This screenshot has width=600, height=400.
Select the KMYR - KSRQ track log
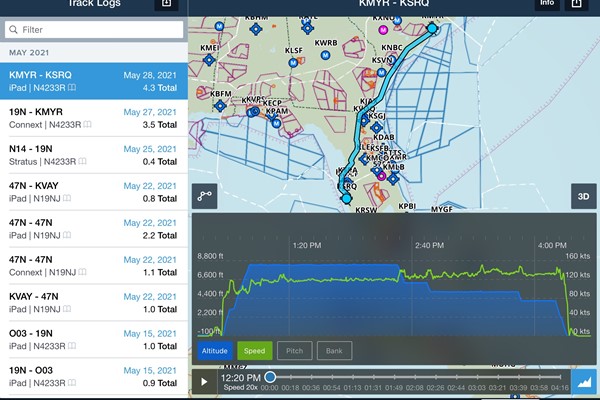pos(94,82)
